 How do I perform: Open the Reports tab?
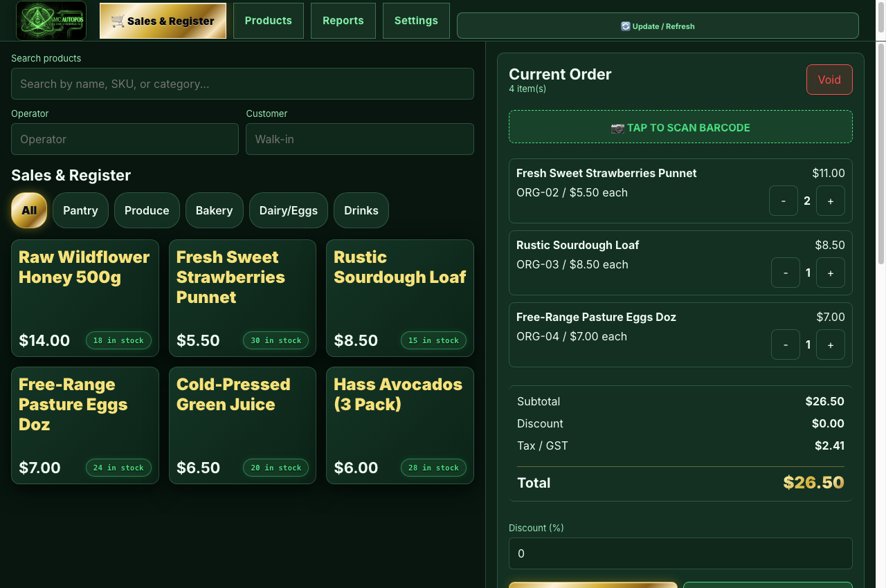point(343,21)
